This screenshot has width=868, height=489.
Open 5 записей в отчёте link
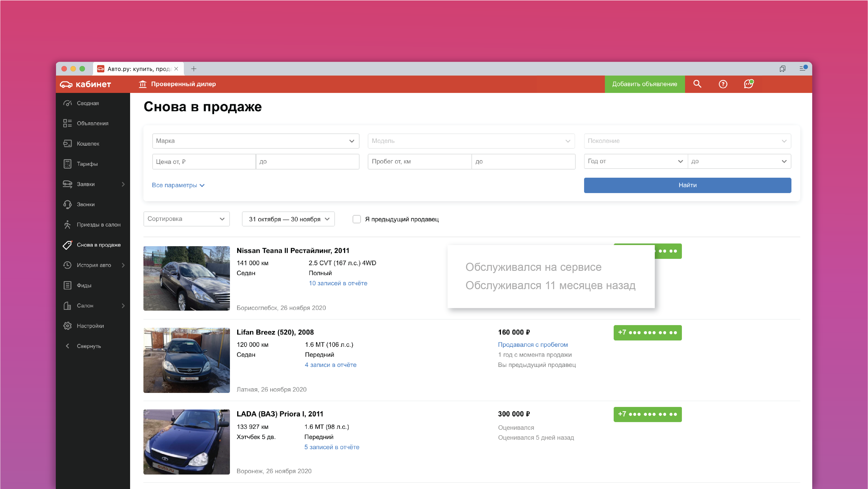click(332, 447)
